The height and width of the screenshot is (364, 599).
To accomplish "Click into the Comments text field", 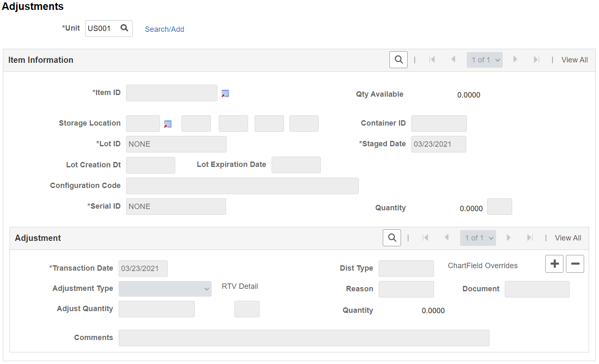I will (304, 338).
